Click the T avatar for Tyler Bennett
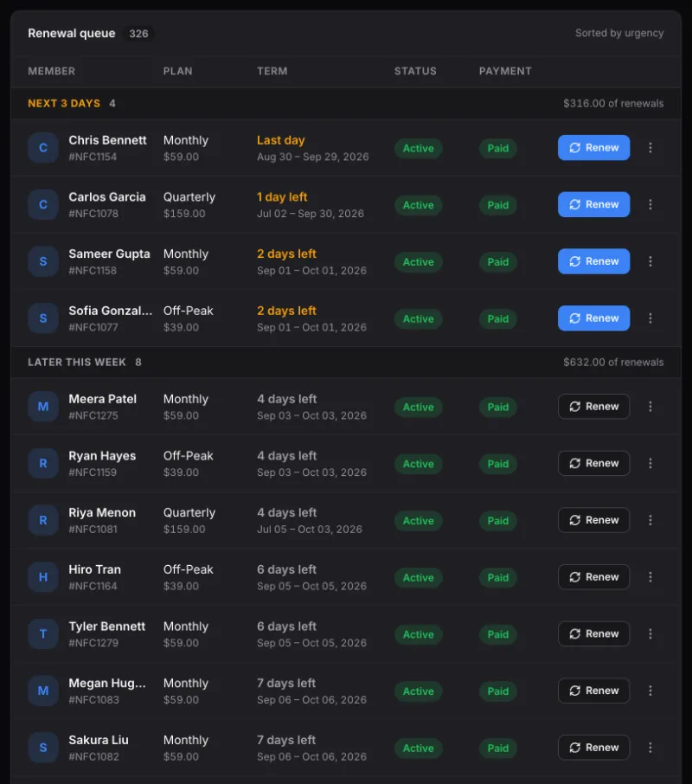 pos(43,634)
